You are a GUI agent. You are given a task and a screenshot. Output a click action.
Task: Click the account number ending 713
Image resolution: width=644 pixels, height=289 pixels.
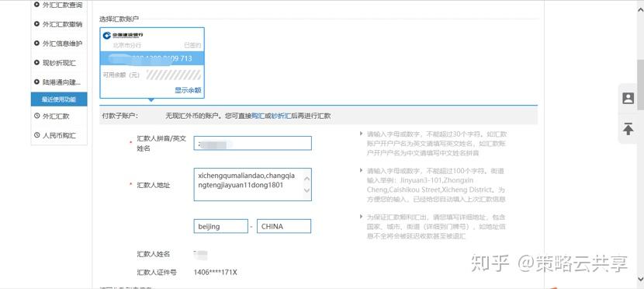[x=152, y=58]
